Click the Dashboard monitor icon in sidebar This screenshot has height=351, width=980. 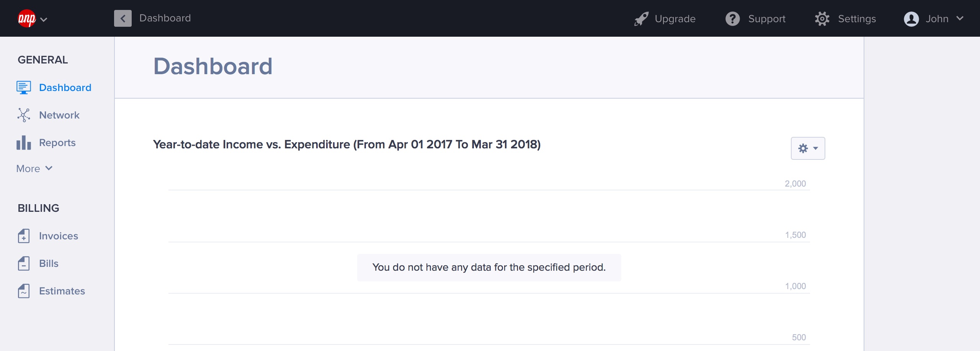pos(24,88)
